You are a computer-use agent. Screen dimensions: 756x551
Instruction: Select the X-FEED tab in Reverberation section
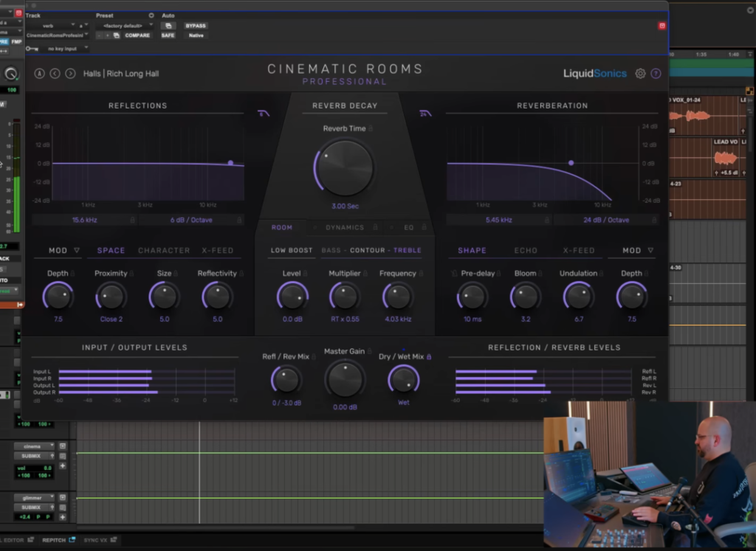click(580, 250)
